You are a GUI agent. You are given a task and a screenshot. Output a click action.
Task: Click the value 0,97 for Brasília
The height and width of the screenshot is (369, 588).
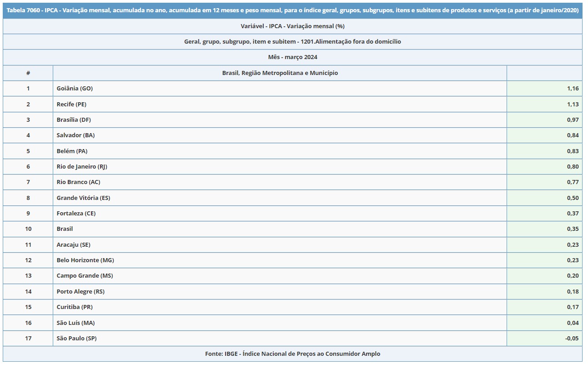pyautogui.click(x=573, y=120)
